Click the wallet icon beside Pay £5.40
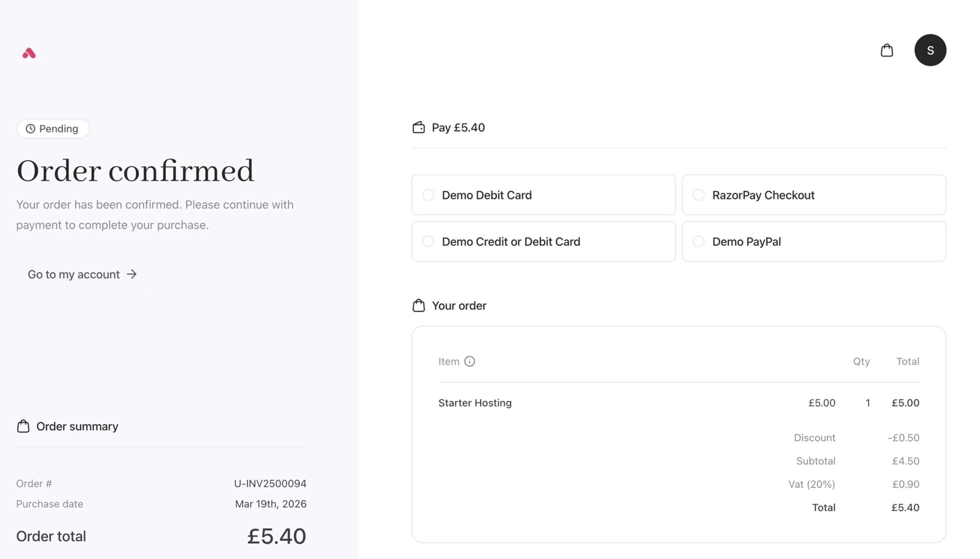Image resolution: width=980 pixels, height=559 pixels. 418,127
